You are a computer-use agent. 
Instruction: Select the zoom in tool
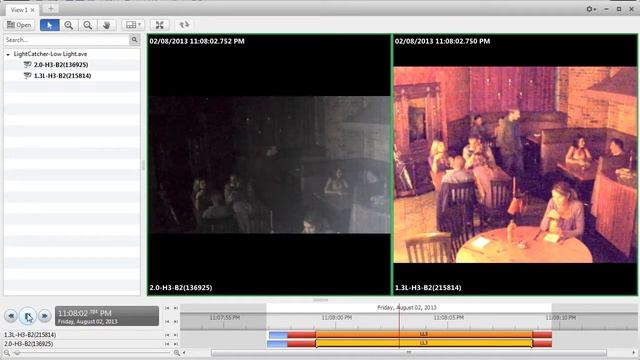(x=69, y=25)
